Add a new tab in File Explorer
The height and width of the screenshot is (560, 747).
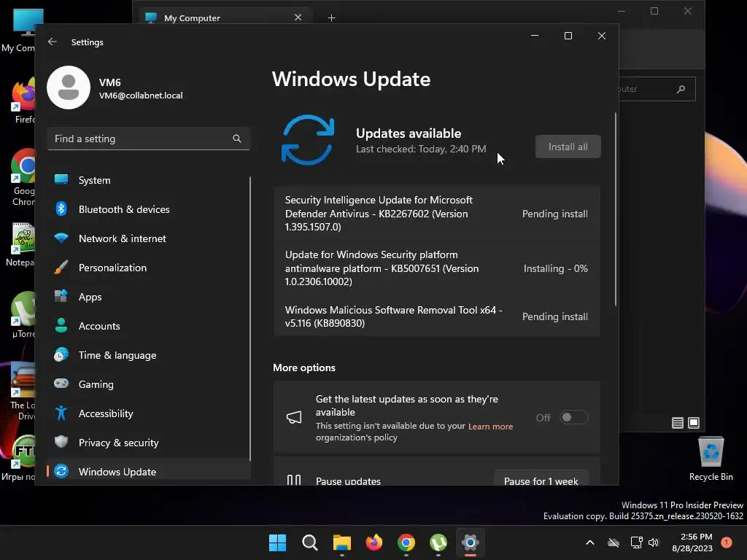coord(332,17)
